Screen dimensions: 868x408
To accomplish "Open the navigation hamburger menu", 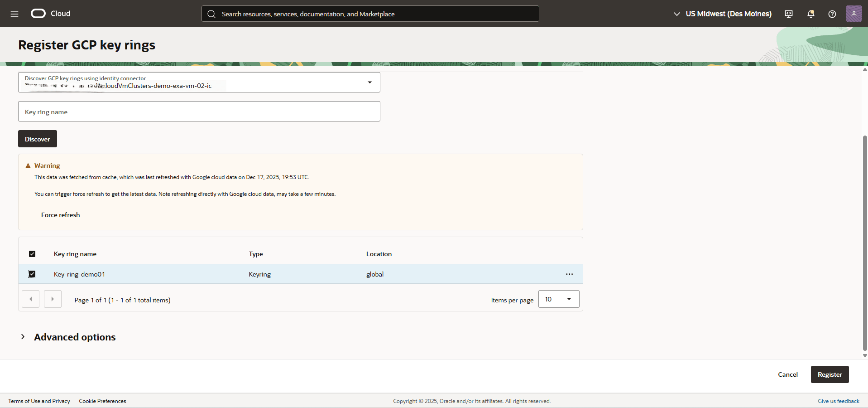I will coord(14,14).
